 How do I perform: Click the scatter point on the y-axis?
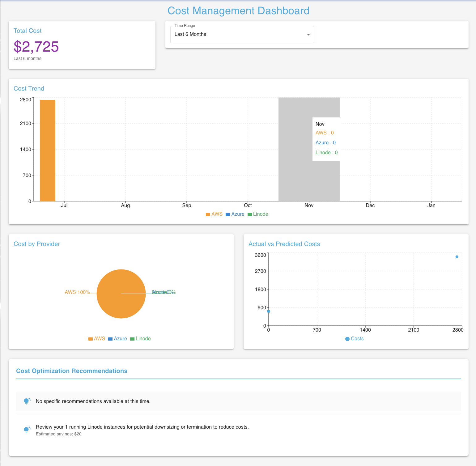click(x=269, y=311)
